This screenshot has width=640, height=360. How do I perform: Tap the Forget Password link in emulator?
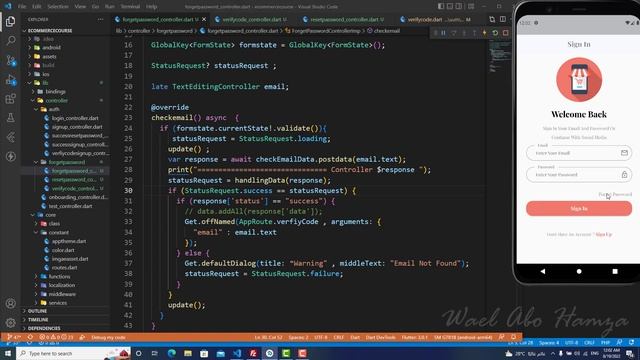(615, 194)
